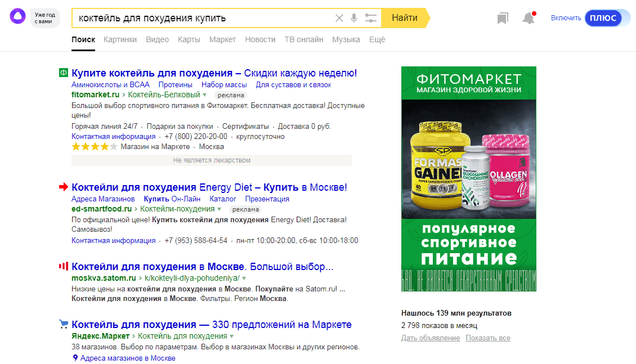Image resolution: width=636 pixels, height=364 pixels.
Task: Enable the Плюс subscription toggle
Action: pos(603,18)
